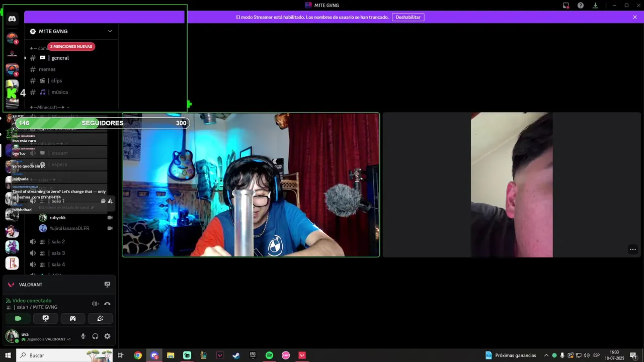Open more options on right video tile

click(x=633, y=249)
